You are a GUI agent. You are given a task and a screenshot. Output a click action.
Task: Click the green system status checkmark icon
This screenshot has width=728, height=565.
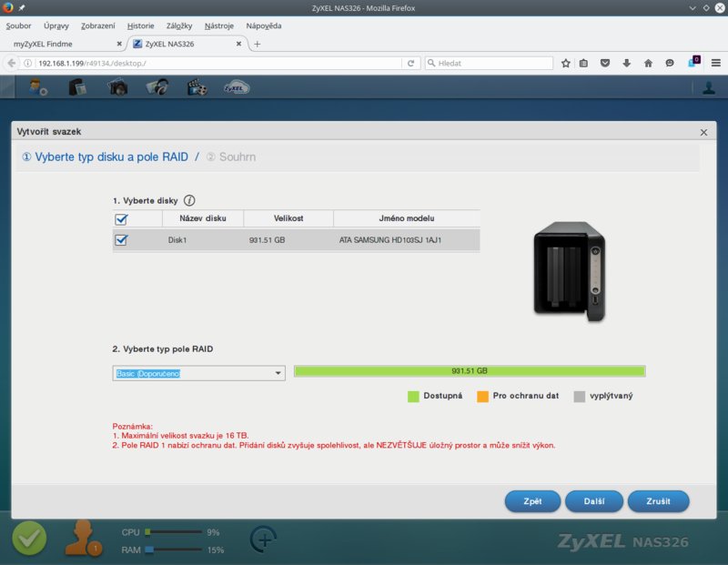(29, 538)
